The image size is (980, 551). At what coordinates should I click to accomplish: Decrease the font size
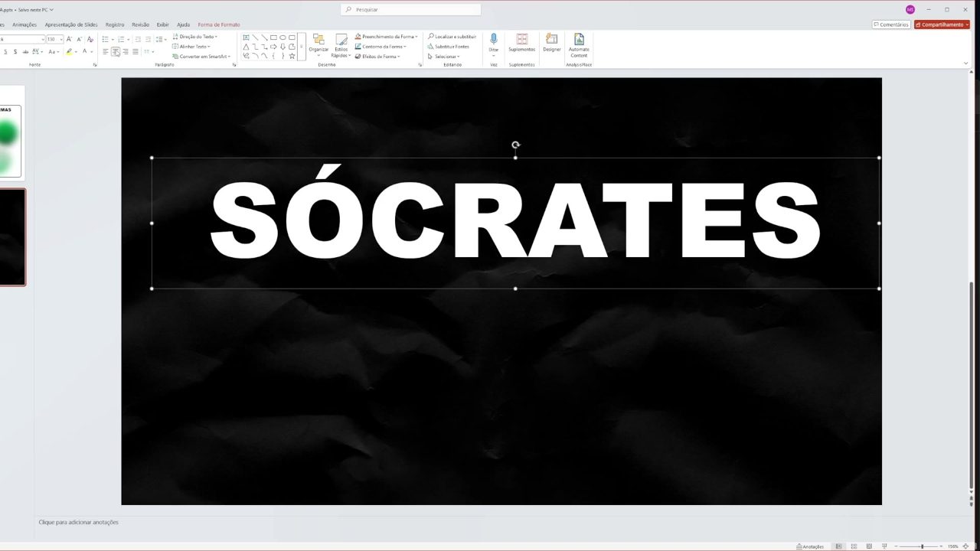79,39
